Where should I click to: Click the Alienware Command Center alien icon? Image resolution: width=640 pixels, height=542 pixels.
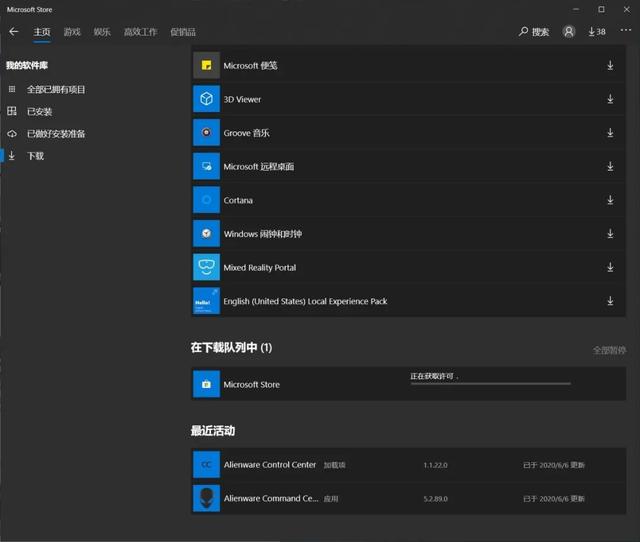(206, 498)
